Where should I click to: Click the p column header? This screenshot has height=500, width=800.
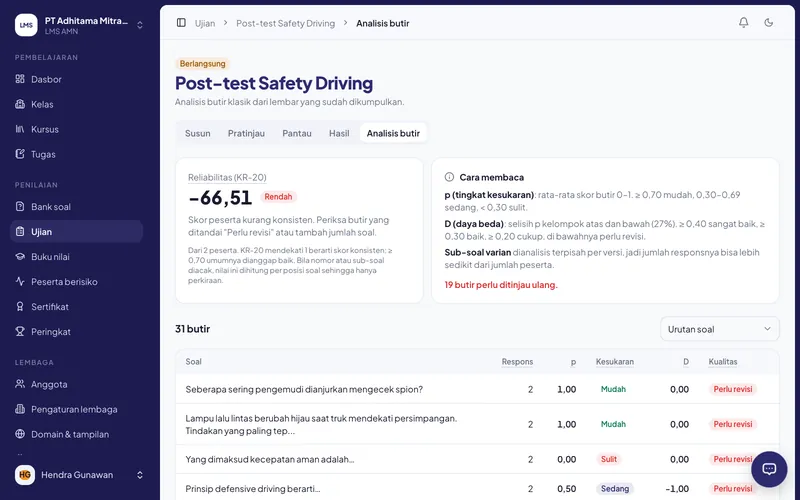pos(573,362)
